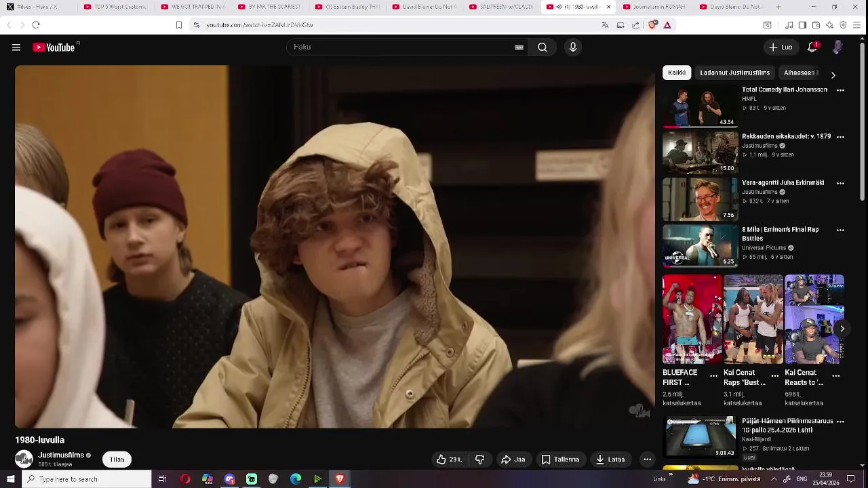The width and height of the screenshot is (868, 488).
Task: Like the video with thumbs up
Action: coord(449,460)
